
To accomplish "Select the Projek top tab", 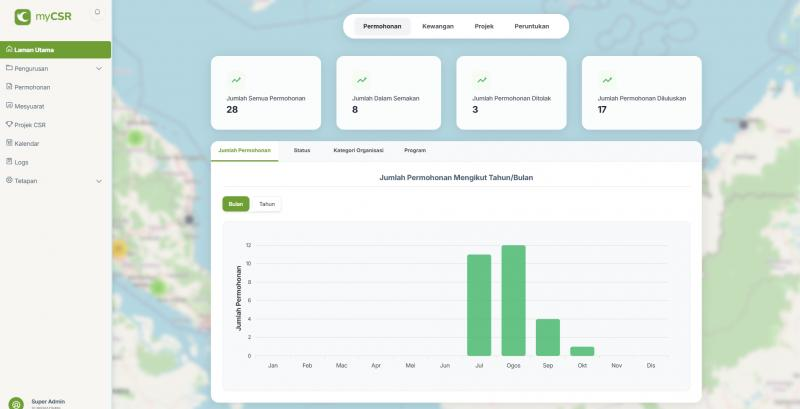I will [484, 27].
